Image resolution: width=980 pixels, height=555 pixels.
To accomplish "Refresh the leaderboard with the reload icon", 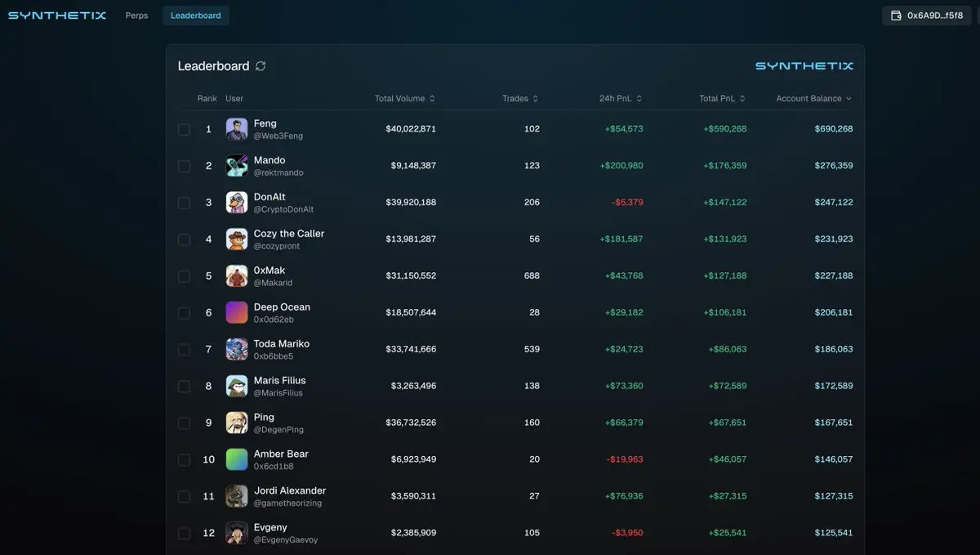I will [261, 66].
